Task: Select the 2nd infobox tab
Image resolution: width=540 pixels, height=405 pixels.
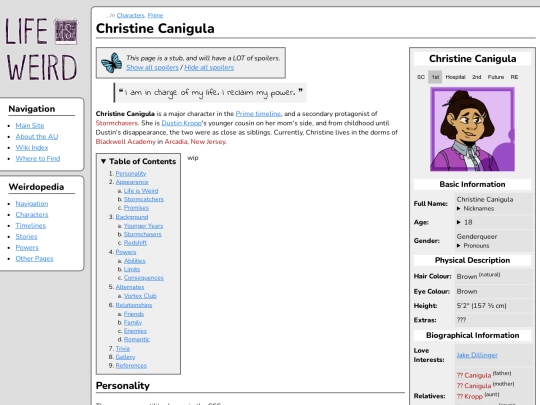Action: coord(477,77)
